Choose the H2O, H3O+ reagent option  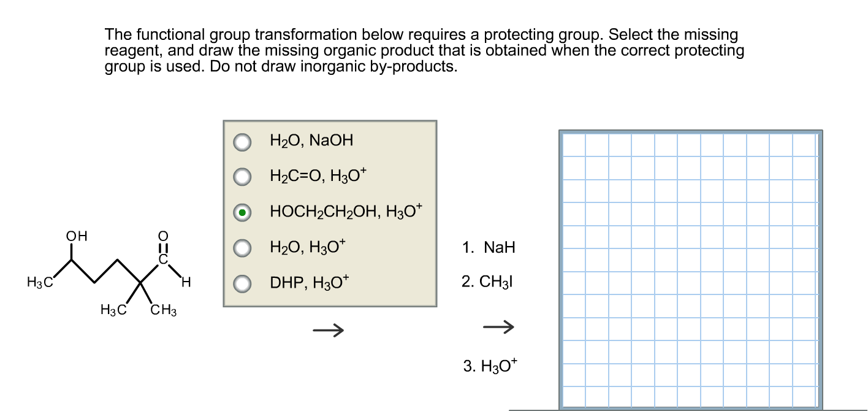(x=243, y=248)
